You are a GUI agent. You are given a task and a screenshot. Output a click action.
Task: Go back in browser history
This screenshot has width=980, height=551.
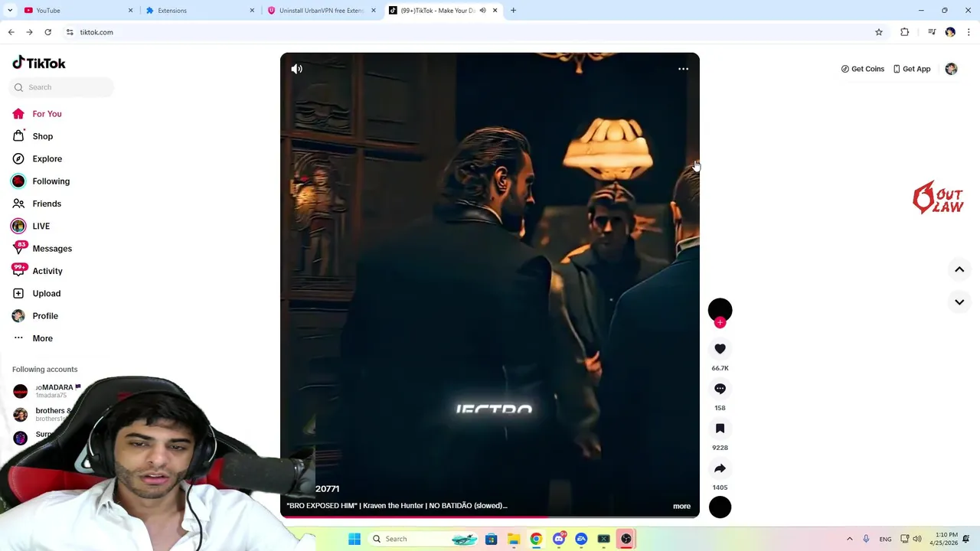11,32
